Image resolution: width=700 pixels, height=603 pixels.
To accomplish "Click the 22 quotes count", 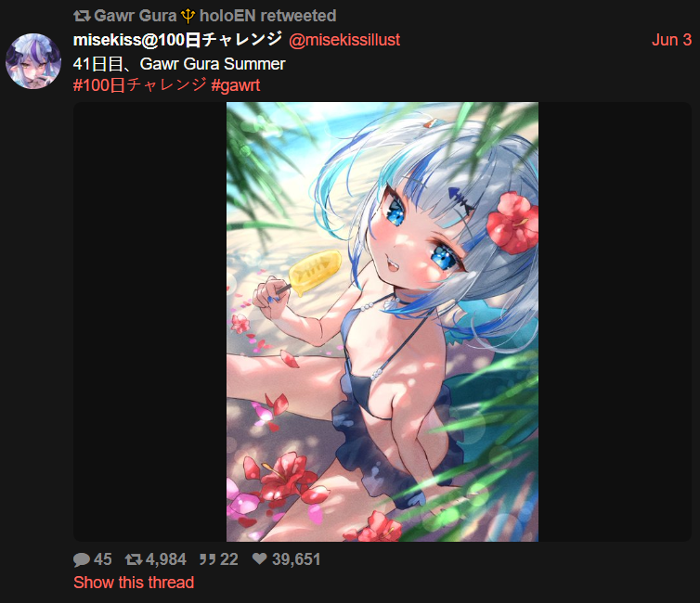I will coord(229,559).
